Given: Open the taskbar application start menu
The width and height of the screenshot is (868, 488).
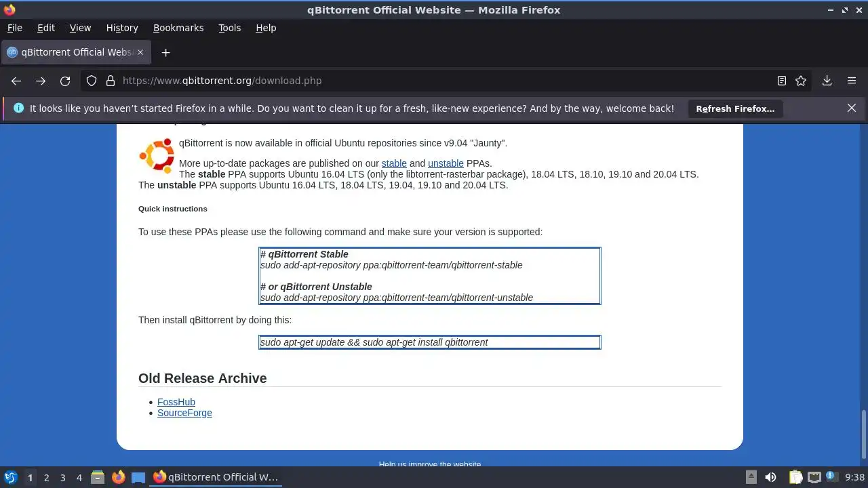Looking at the screenshot, I should click(10, 477).
